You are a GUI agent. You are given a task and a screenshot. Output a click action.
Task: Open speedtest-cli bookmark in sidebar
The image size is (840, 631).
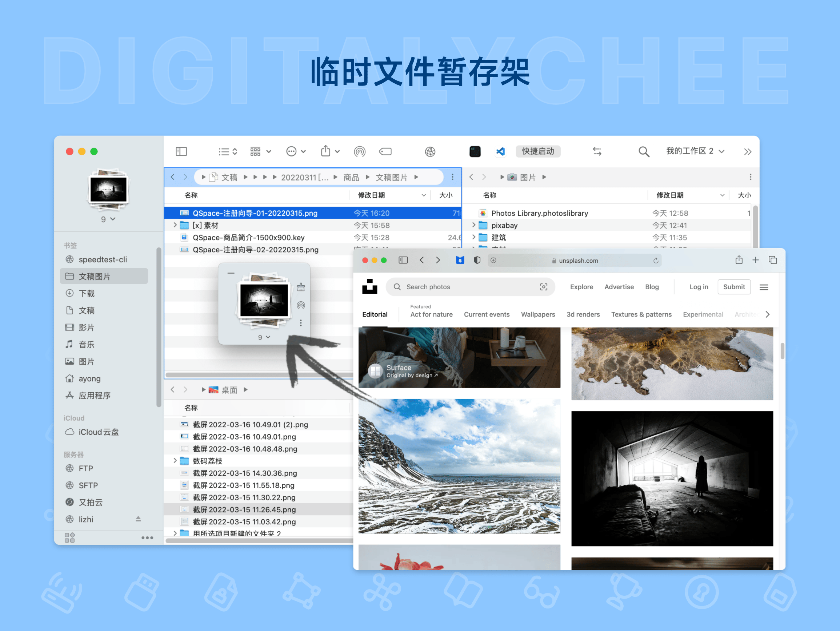click(x=104, y=259)
